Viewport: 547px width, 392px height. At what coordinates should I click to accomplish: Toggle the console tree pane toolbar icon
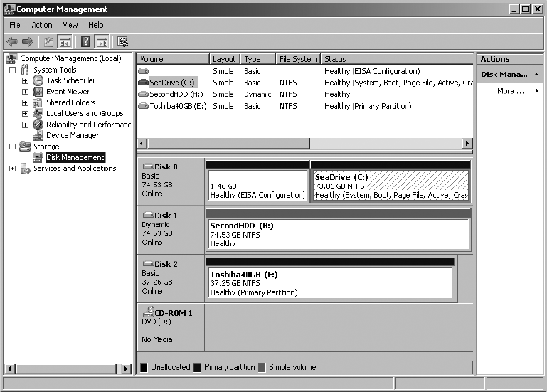click(65, 42)
